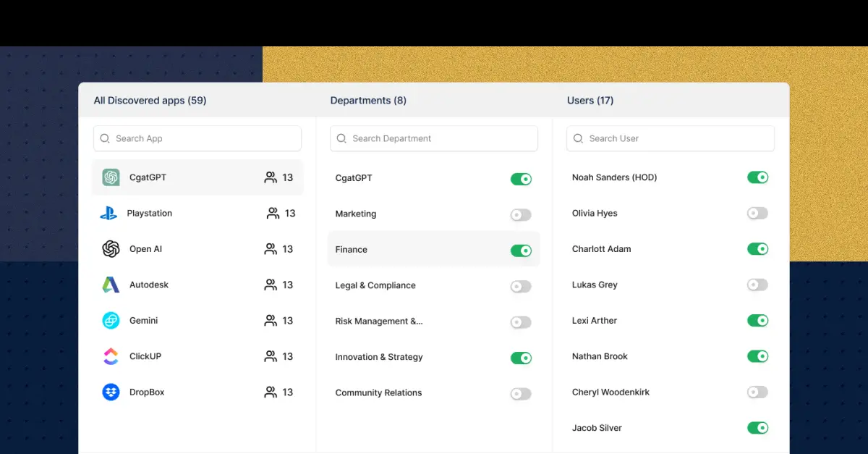Screen dimensions: 868x454
Task: Disable the toggle for Noah Sanders (HOD)
Action: pyautogui.click(x=757, y=177)
